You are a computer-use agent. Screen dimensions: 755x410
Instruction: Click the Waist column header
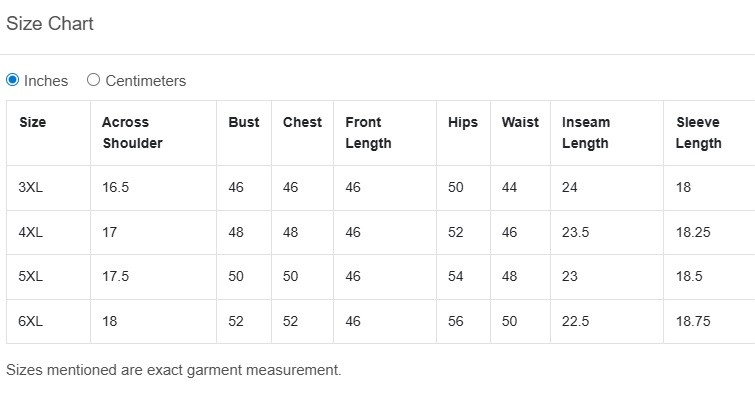[x=520, y=122]
